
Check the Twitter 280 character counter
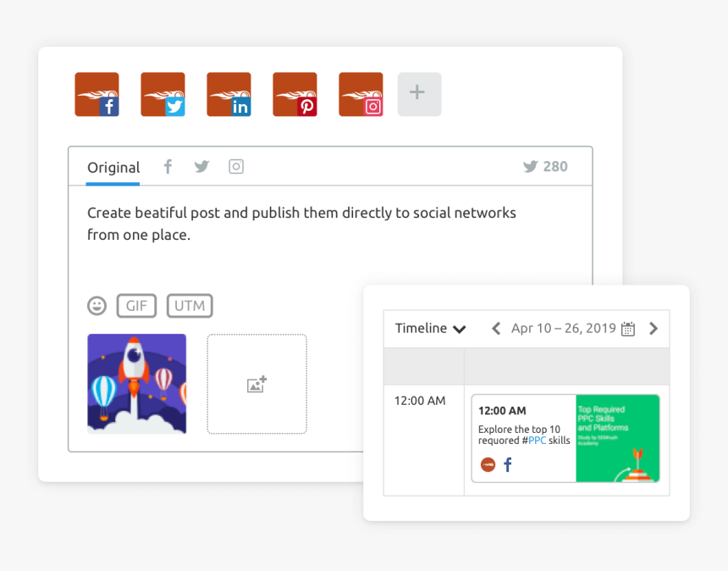[x=545, y=166]
